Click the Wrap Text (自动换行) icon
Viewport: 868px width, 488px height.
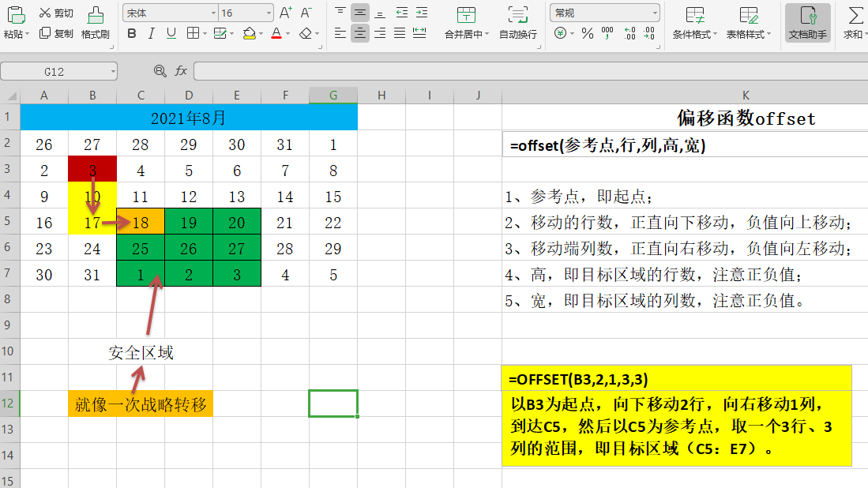[x=517, y=15]
